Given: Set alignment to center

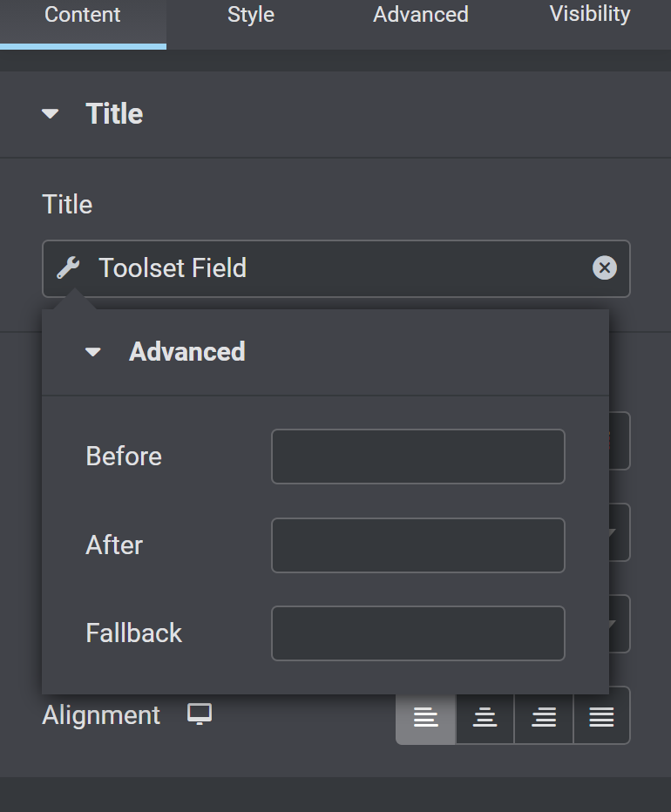Looking at the screenshot, I should pyautogui.click(x=485, y=716).
